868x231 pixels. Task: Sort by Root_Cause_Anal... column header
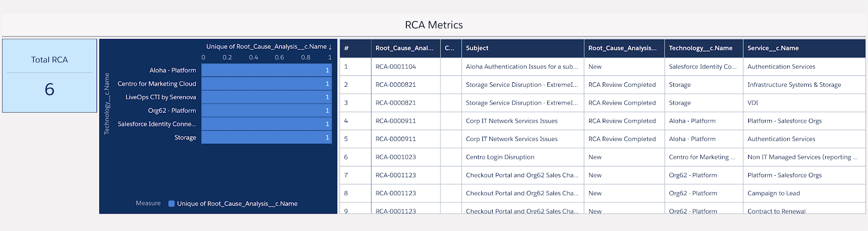pos(405,48)
